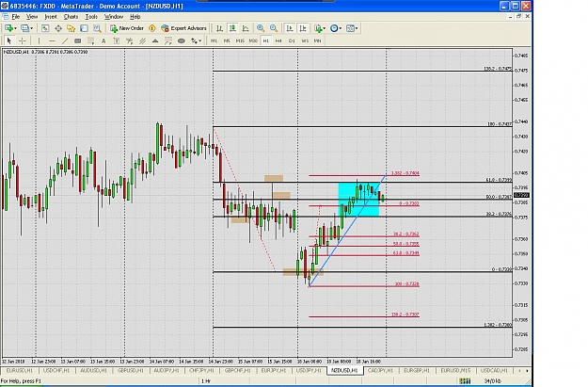
Task: Switch chart to Candlesticks style
Action: (232, 28)
